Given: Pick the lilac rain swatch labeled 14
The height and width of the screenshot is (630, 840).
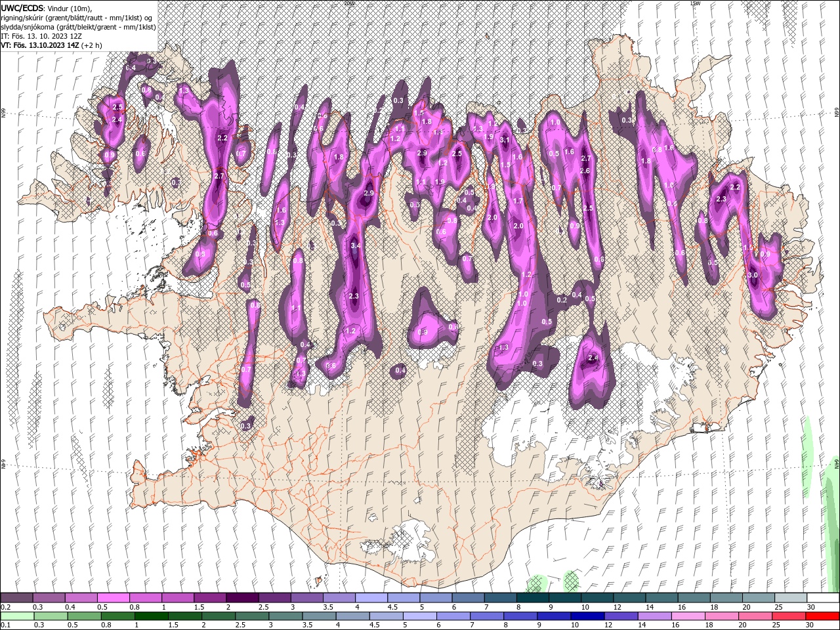Looking at the screenshot, I should [654, 616].
